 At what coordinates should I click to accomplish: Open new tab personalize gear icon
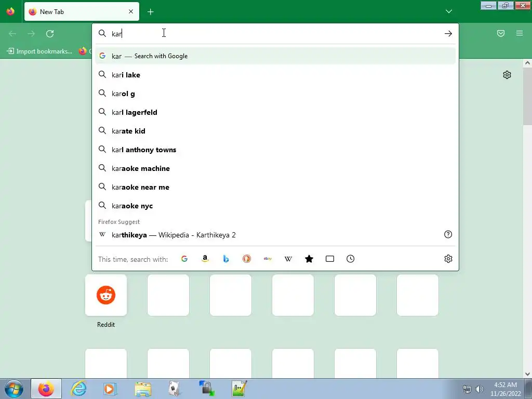tap(507, 75)
